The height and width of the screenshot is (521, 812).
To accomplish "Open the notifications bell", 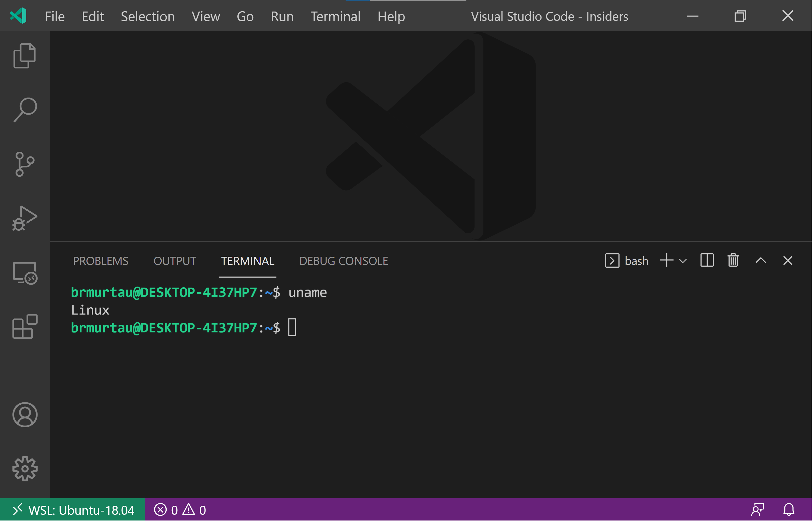I will pos(789,509).
